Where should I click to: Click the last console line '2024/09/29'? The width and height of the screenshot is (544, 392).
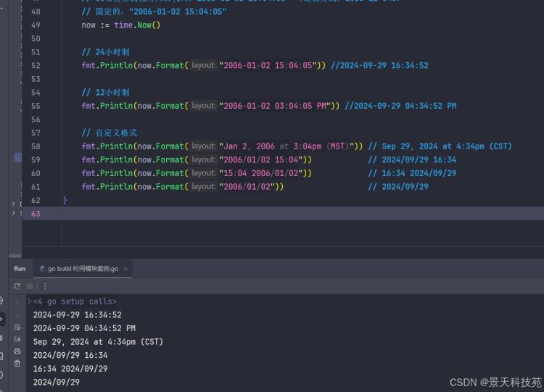56,383
